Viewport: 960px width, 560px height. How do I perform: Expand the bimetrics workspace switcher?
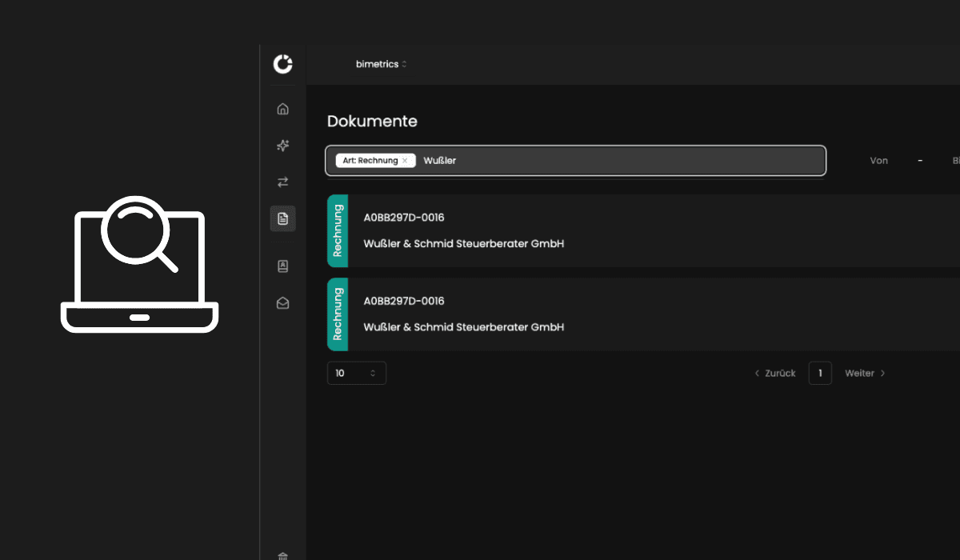tap(381, 64)
